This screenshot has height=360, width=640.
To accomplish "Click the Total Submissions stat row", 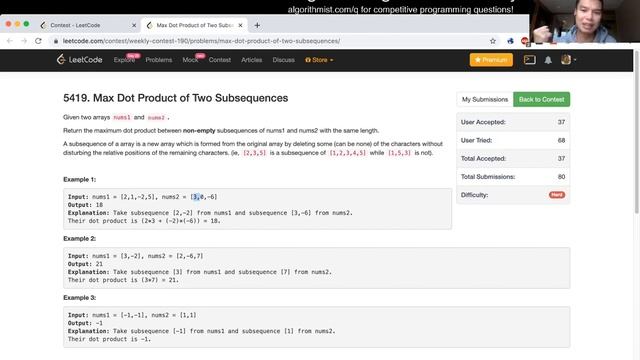I will click(513, 177).
